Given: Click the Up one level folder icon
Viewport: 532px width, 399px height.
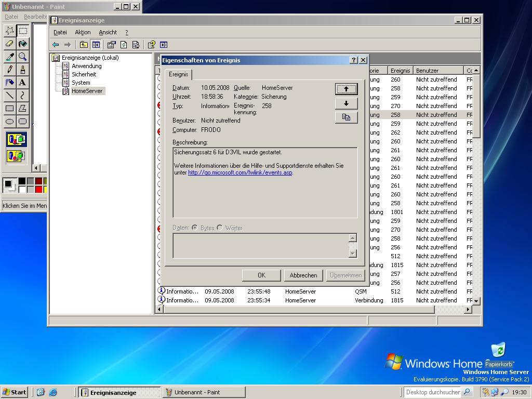Looking at the screenshot, I should [x=84, y=45].
